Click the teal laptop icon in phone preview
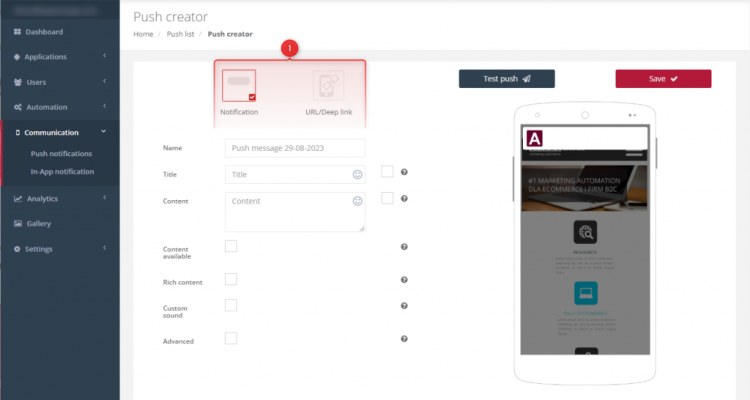The image size is (750, 400). tap(585, 293)
